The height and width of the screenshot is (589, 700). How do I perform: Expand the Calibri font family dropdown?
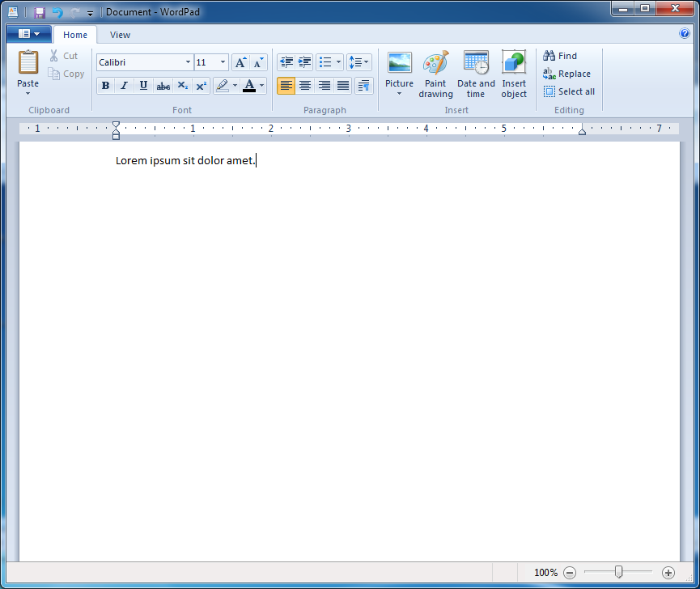(x=188, y=62)
